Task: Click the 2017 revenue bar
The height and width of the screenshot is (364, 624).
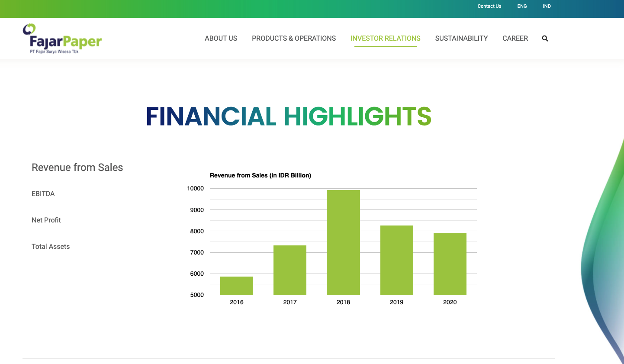Action: click(x=290, y=271)
